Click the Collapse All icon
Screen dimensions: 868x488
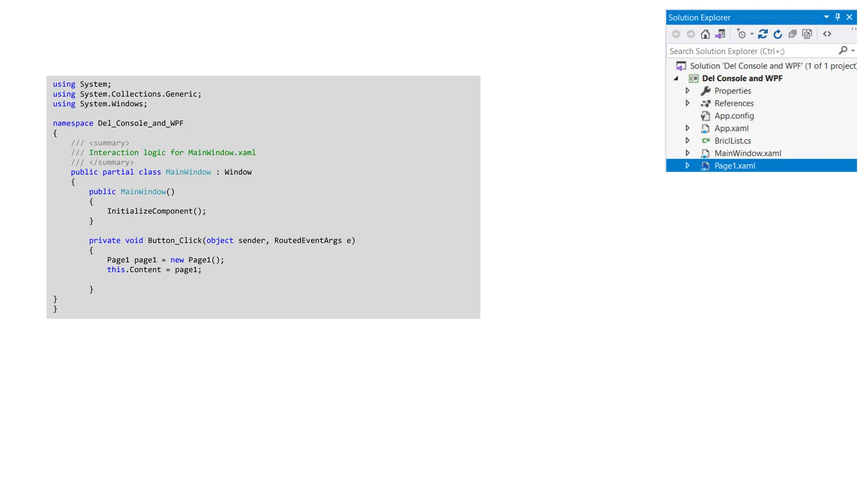pos(793,34)
